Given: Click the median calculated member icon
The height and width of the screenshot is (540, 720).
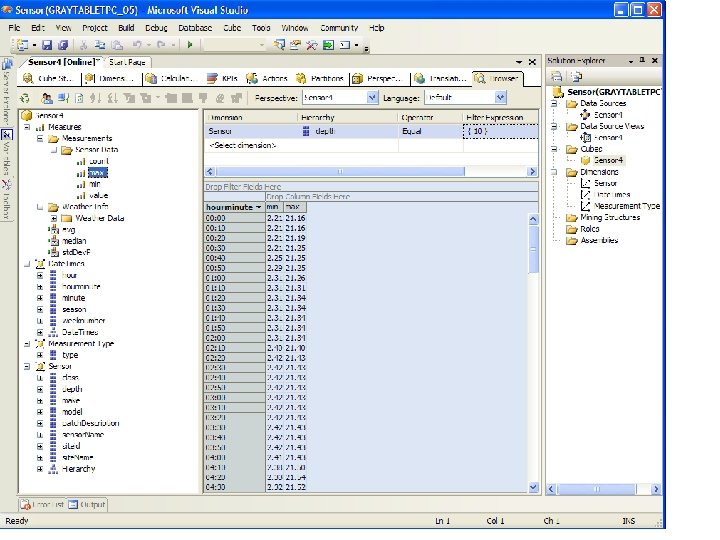Looking at the screenshot, I should tap(54, 241).
